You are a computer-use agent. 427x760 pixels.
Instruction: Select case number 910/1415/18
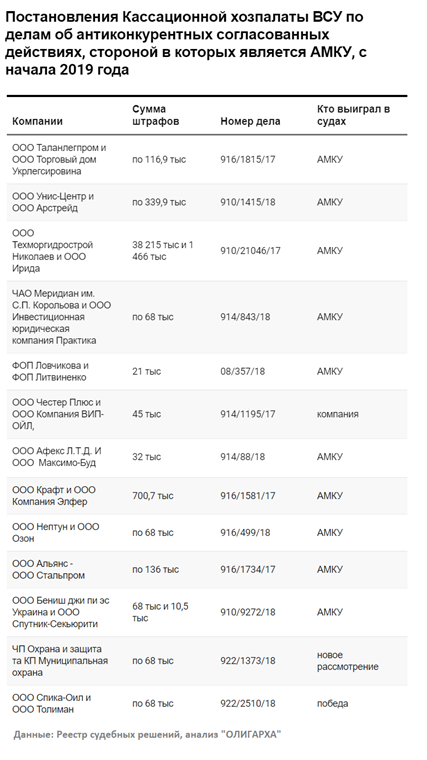coord(248,202)
